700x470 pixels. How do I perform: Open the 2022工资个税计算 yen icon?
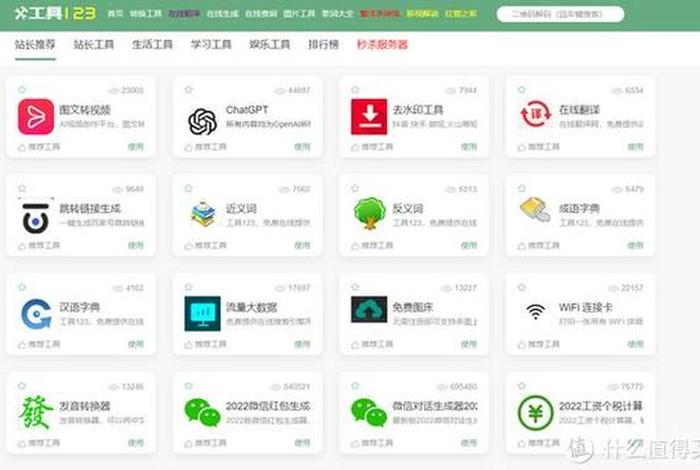(535, 412)
